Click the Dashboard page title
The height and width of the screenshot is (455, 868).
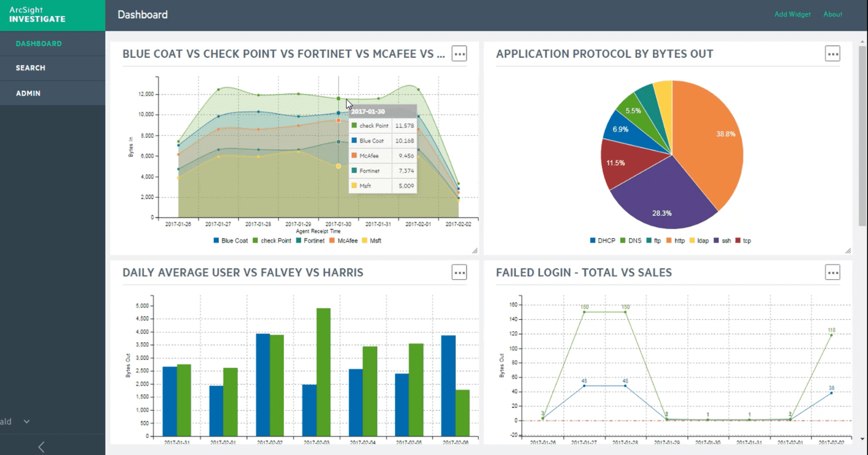pos(142,15)
